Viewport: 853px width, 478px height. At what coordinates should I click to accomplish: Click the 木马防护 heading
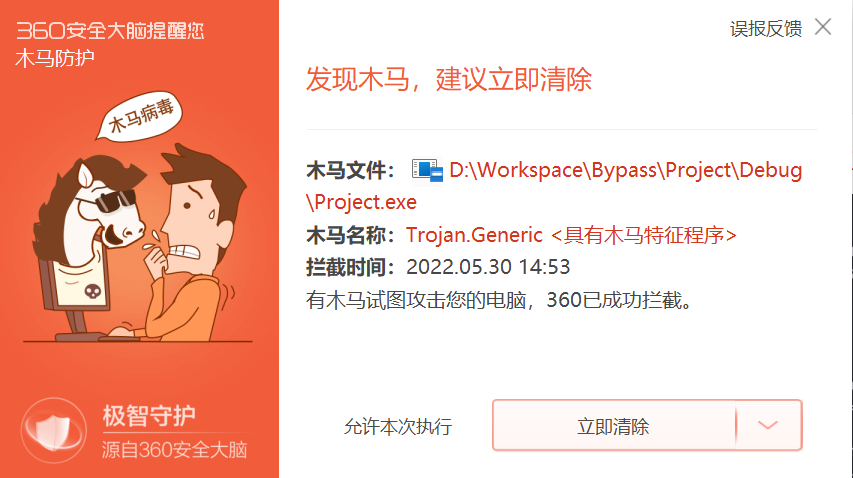[55, 58]
